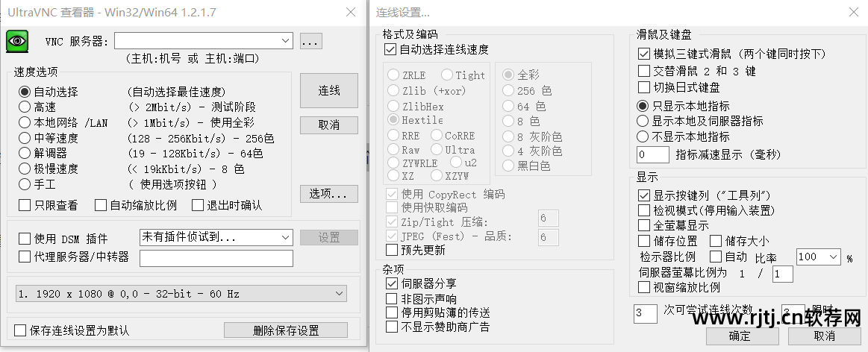Close the UltraVNC viewer window
The width and height of the screenshot is (868, 352).
(x=351, y=12)
